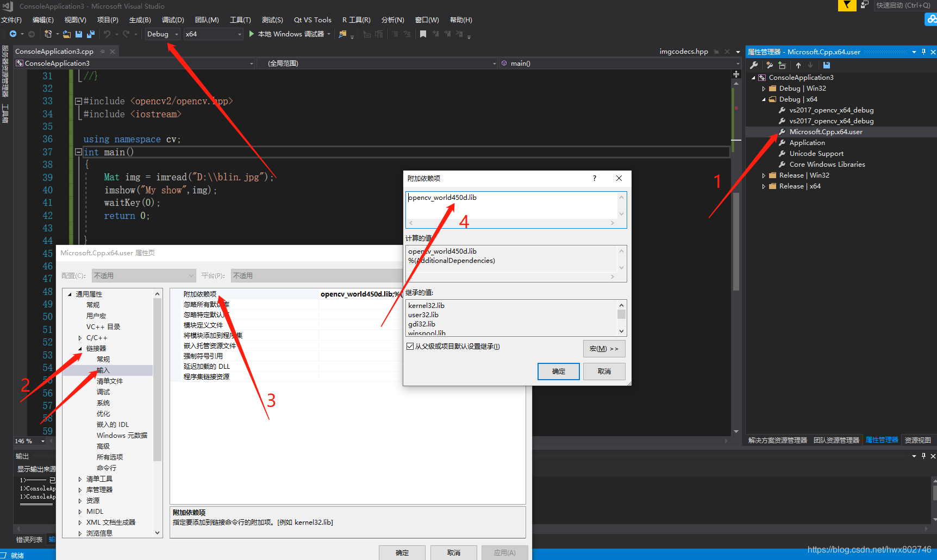
Task: Switch to the 资源视图 tab
Action: pyautogui.click(x=919, y=440)
